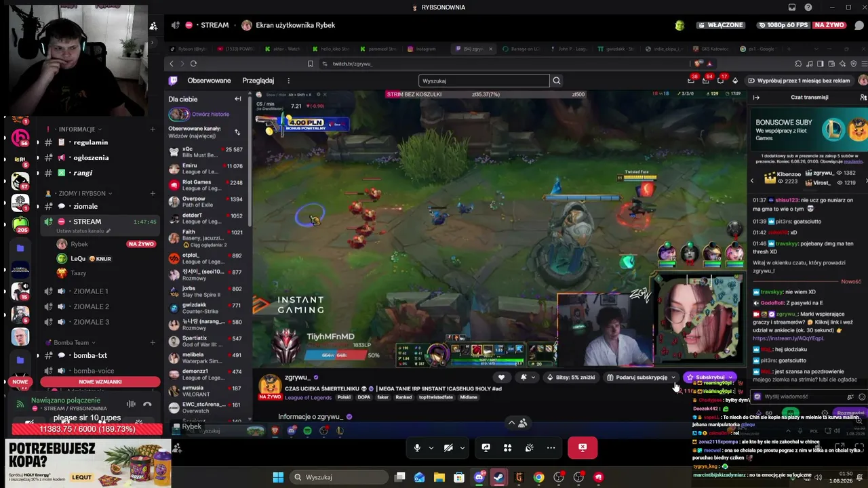Open gwizdakk channel in followed list
Image resolution: width=868 pixels, height=488 pixels.
click(206, 308)
